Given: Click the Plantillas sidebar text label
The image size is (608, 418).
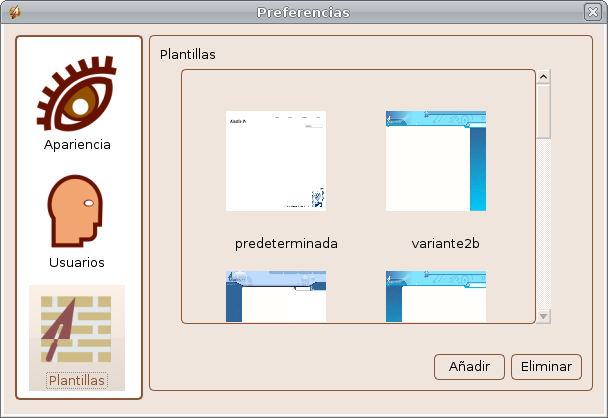Looking at the screenshot, I should tap(77, 381).
